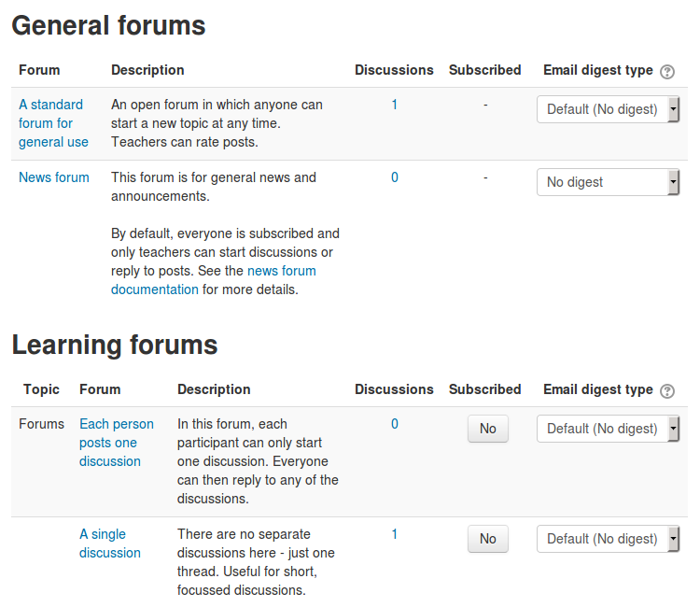The image size is (700, 607).
Task: Expand digest dropdown for Each person posts one discussion
Action: coord(608,429)
